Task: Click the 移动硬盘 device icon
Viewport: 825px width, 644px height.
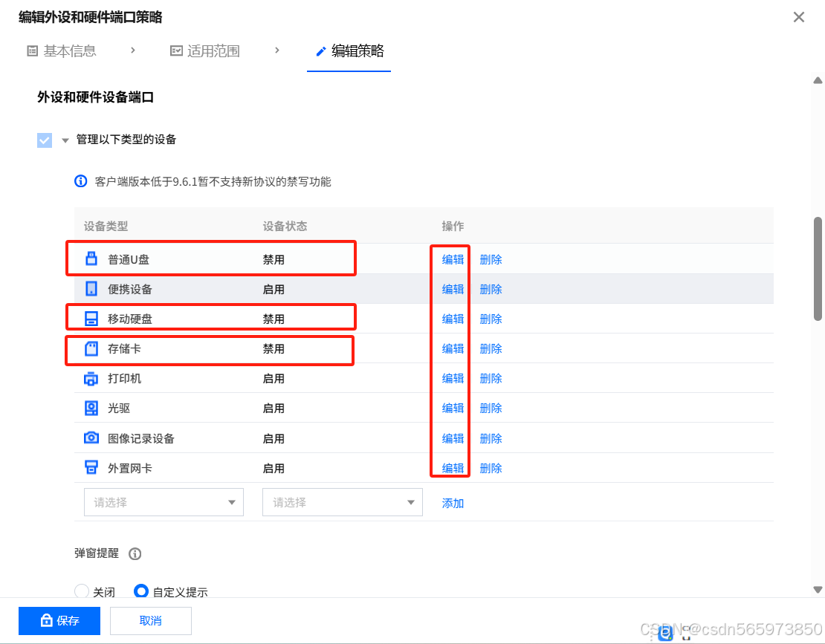Action: (90, 318)
